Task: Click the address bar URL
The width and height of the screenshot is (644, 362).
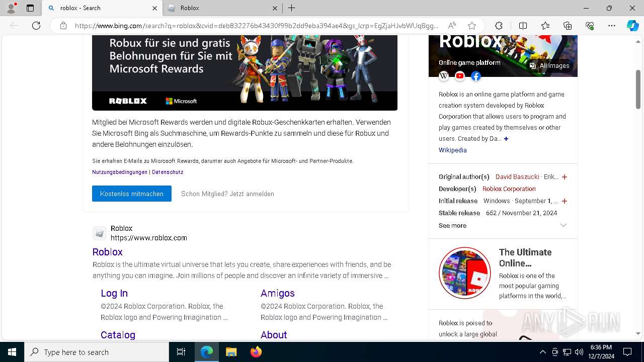Action: point(257,26)
